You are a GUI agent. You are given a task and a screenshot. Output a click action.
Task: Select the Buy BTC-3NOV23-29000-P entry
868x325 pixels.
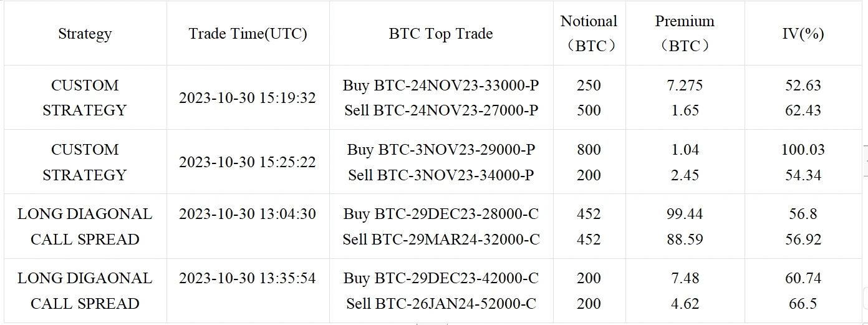click(441, 150)
